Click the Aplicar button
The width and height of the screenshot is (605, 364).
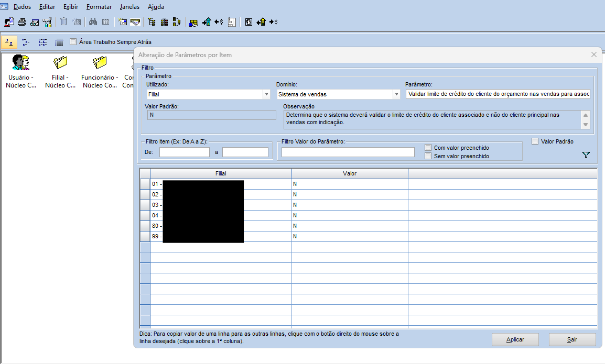[x=515, y=339]
